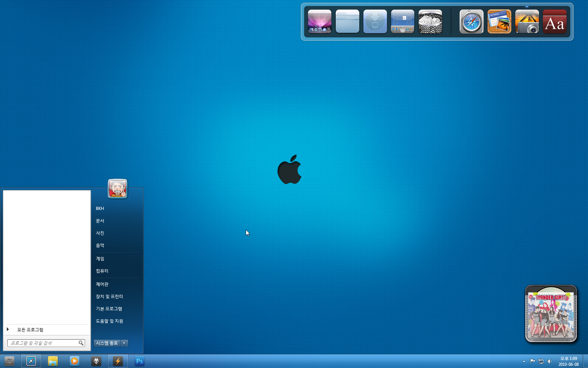Click the search magnifier icon in the Start menu
The image size is (588, 368).
tap(81, 343)
